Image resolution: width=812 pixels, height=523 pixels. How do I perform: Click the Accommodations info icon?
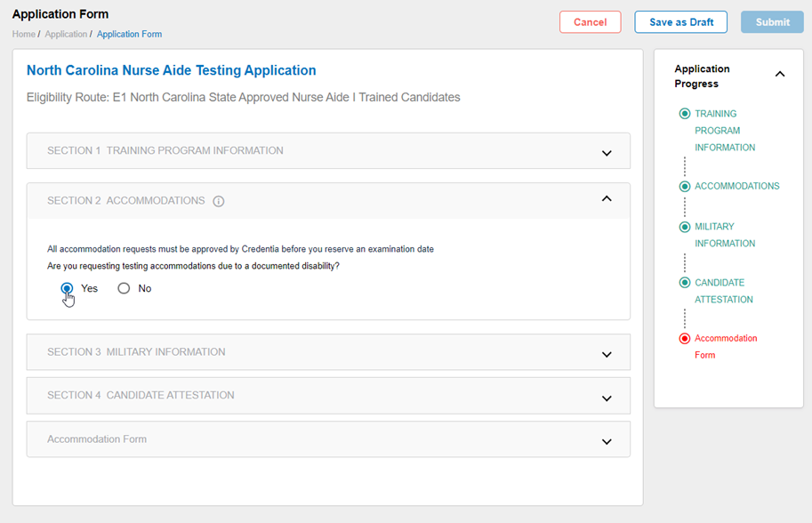(x=219, y=201)
